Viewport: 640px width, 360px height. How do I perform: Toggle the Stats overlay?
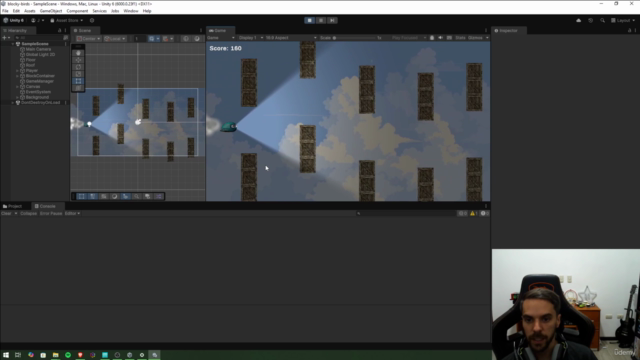[x=460, y=38]
